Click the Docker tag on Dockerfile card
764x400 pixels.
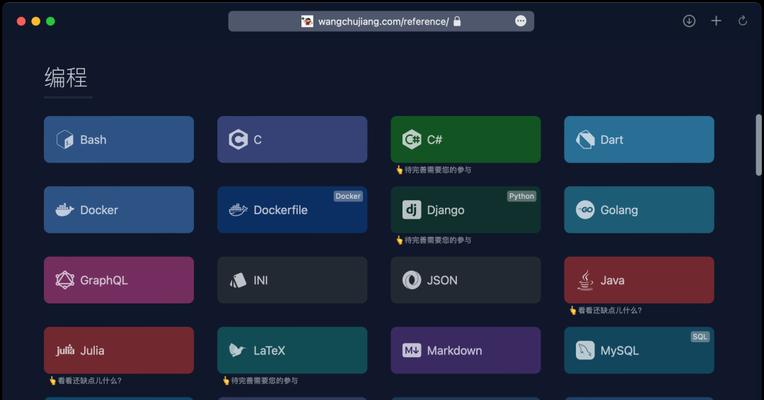pyautogui.click(x=348, y=196)
